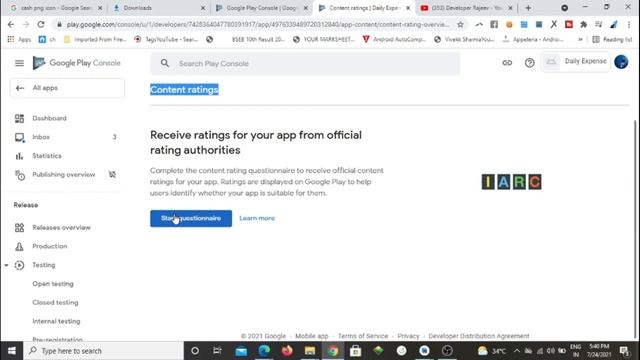Open Production in sidebar
The width and height of the screenshot is (640, 360).
(x=50, y=247)
